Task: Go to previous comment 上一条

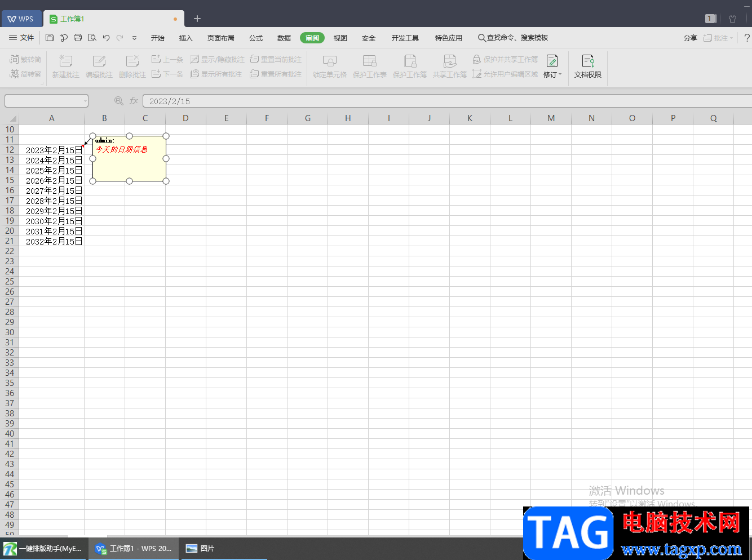Action: pos(167,59)
